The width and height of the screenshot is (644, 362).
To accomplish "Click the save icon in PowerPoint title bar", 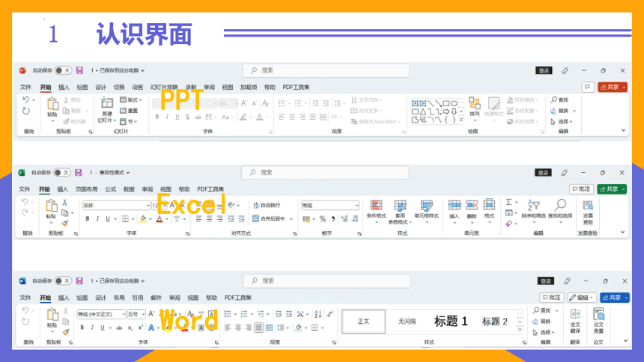I will [79, 70].
